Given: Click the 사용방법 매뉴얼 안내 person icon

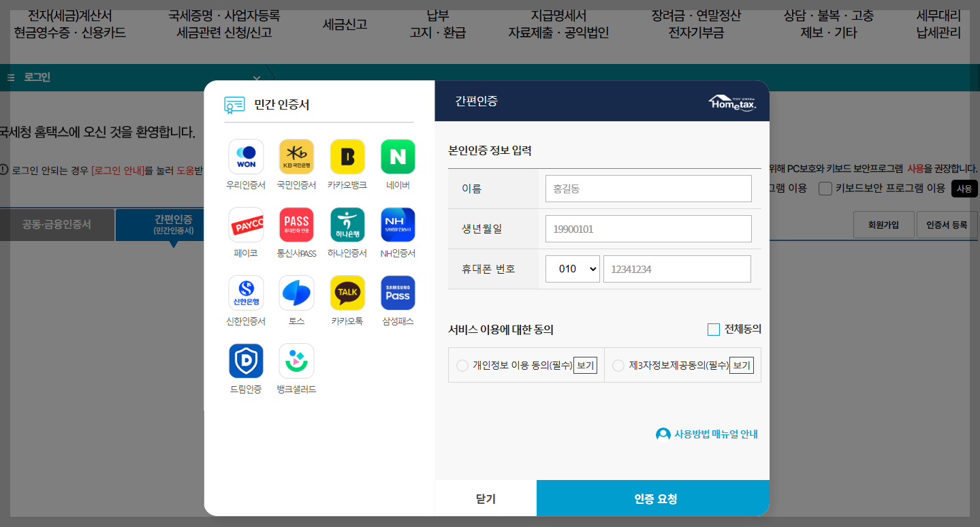Looking at the screenshot, I should tap(663, 434).
